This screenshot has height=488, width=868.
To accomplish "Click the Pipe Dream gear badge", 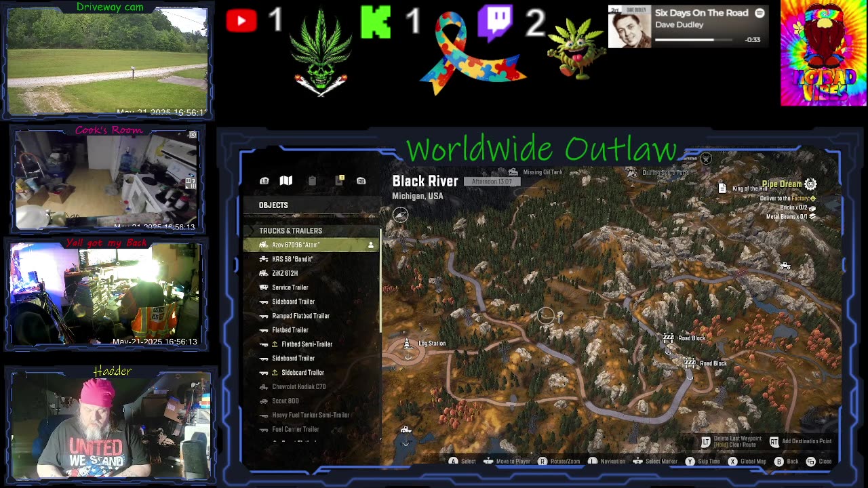I will [810, 184].
